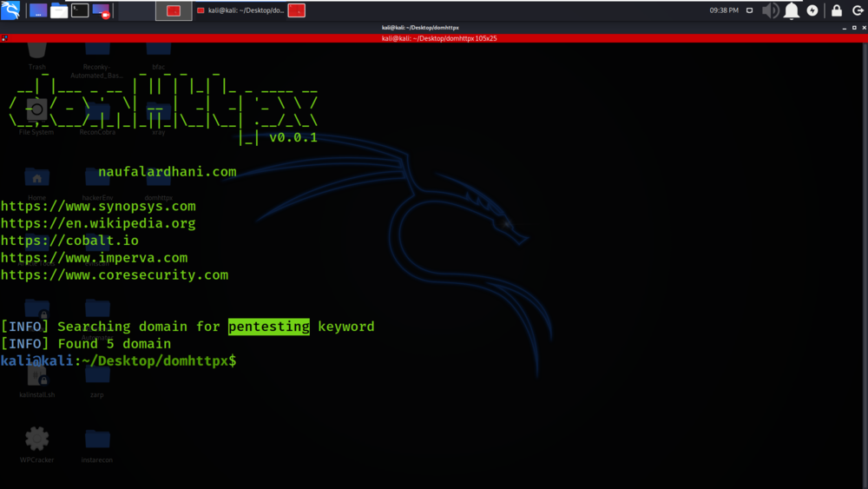The image size is (868, 489).
Task: Click the kali@kali:~/Desktop/domhttpx$ prompt
Action: 118,361
